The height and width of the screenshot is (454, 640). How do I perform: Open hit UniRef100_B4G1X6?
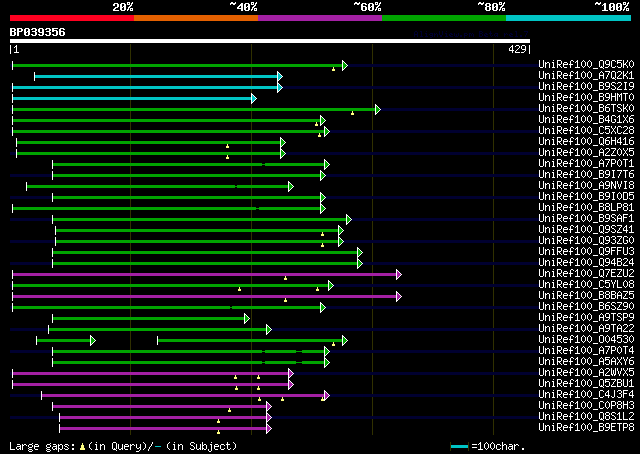click(586, 120)
